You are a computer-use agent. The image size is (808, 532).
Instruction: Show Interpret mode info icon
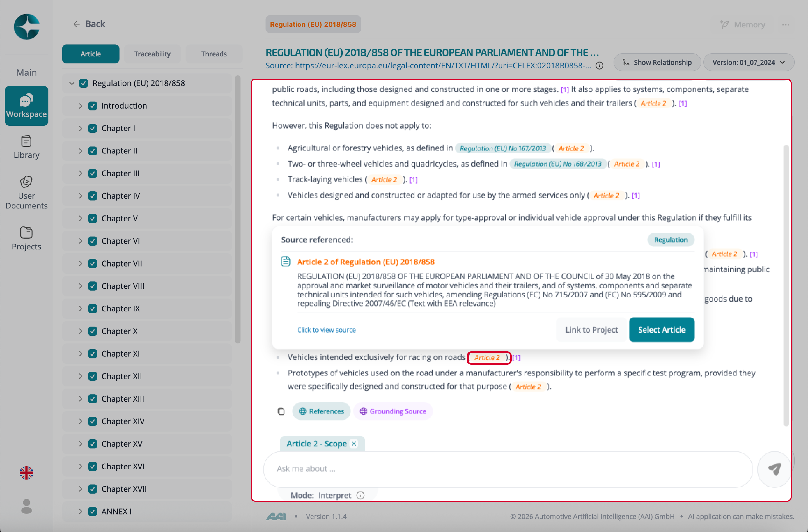(x=361, y=495)
